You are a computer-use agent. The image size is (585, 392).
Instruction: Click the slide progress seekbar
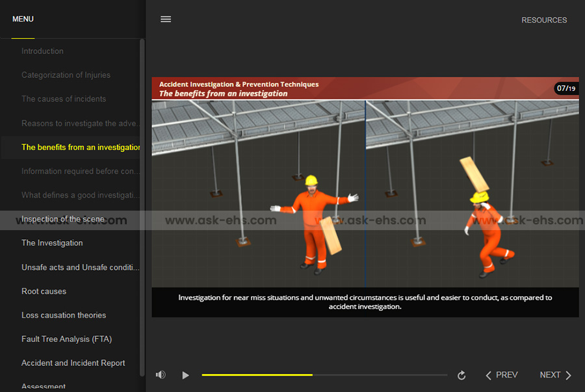[x=324, y=375]
